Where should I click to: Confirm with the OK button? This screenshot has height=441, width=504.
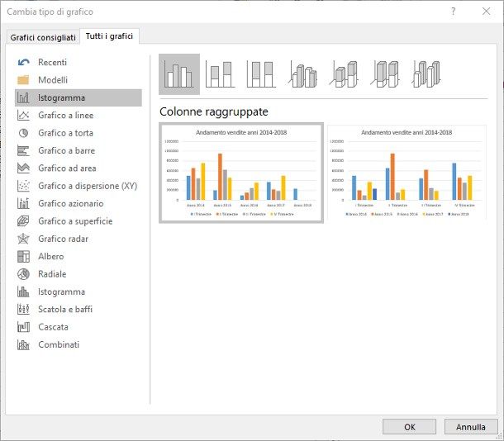409,427
